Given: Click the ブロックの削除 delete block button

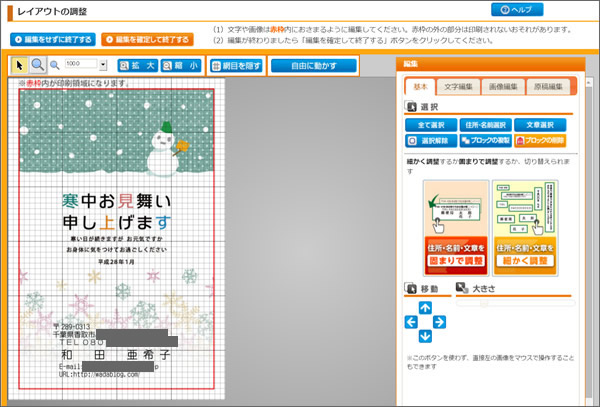Looking at the screenshot, I should (540, 141).
